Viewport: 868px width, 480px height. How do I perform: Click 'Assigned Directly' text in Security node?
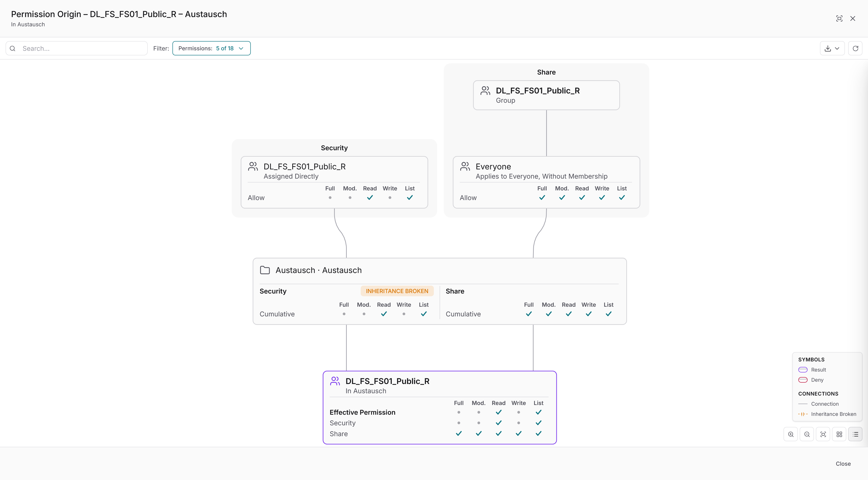[291, 176]
